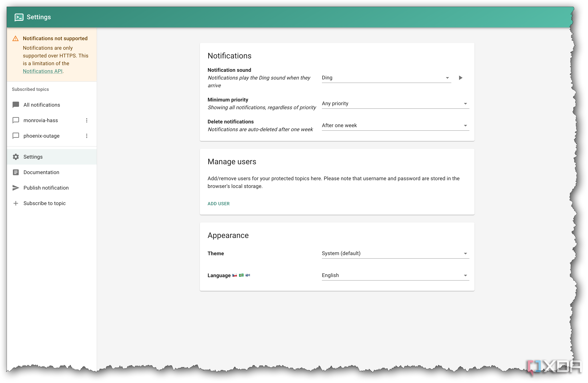Open the Delete notifications After one week dropdown
This screenshot has height=383, width=588.
(x=395, y=126)
